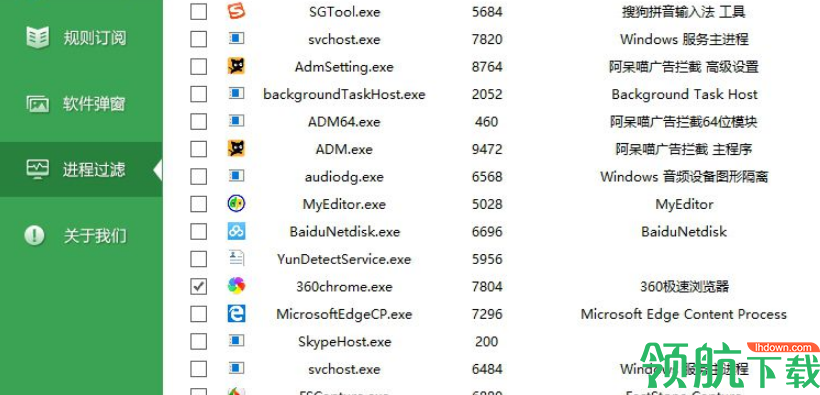The height and width of the screenshot is (395, 820).
Task: Uncheck the 360chrome.exe checkbox
Action: [x=198, y=286]
